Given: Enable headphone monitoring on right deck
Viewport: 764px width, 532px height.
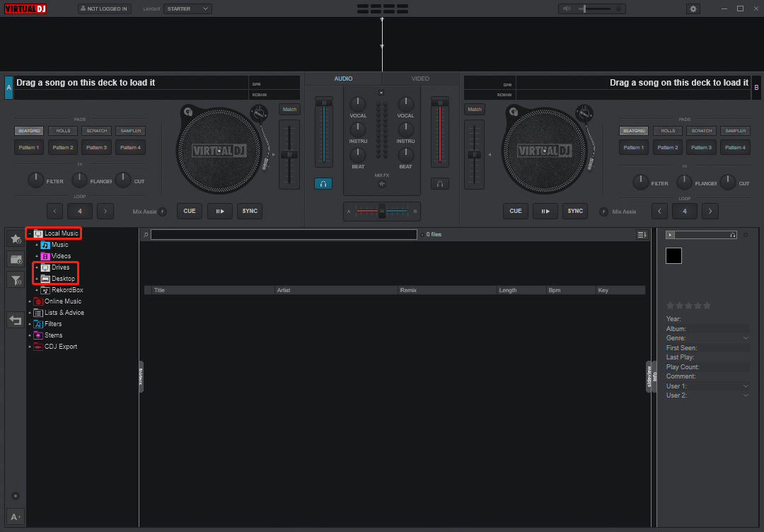Looking at the screenshot, I should click(440, 183).
